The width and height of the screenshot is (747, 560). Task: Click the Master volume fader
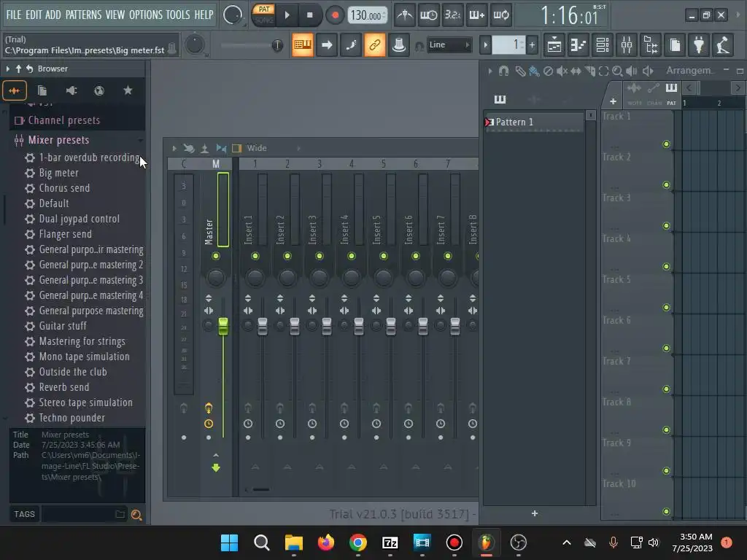[x=223, y=326]
